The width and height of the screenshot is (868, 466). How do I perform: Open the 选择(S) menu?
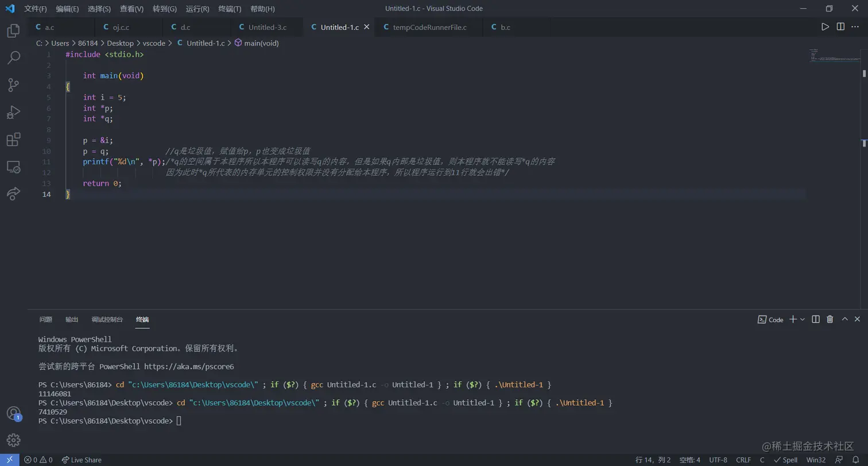click(99, 9)
